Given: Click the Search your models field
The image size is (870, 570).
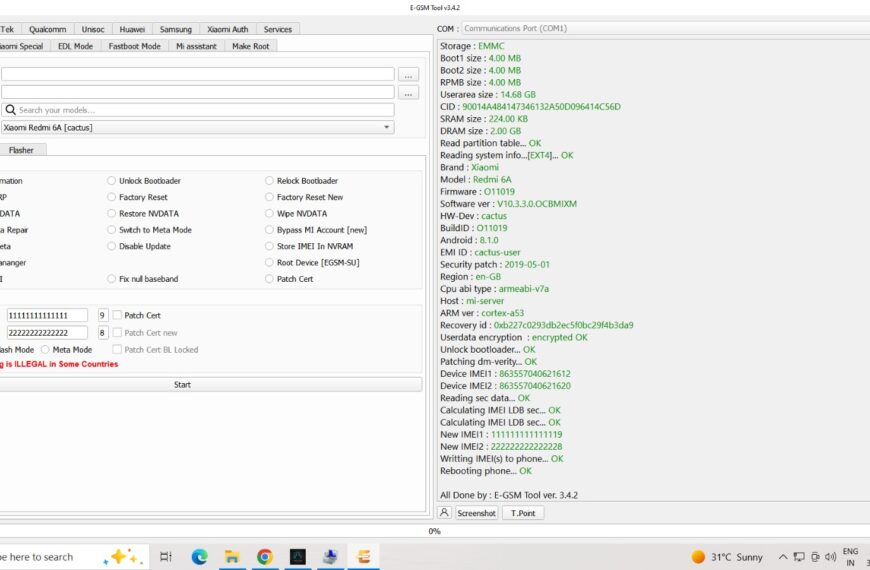Looking at the screenshot, I should (198, 110).
